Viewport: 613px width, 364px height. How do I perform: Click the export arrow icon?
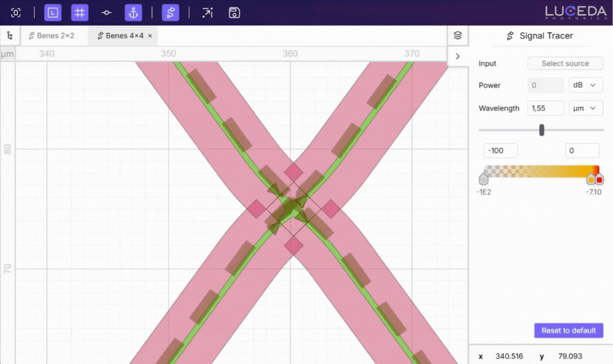[x=207, y=13]
